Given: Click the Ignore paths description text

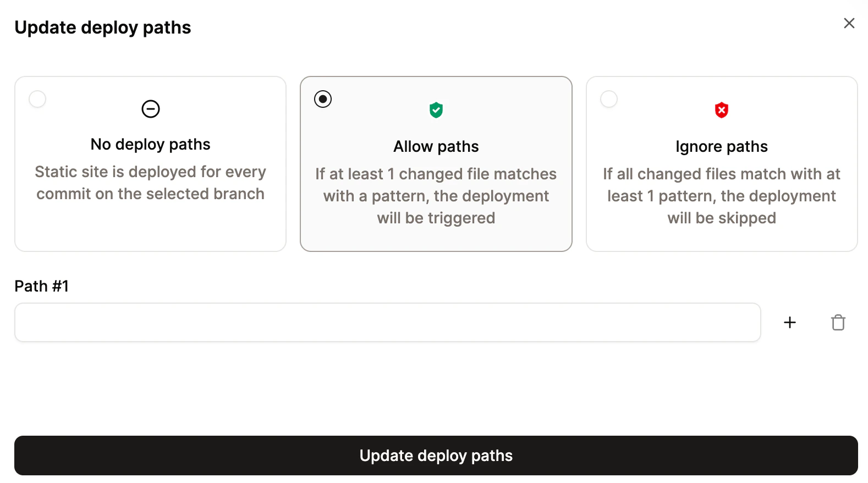Looking at the screenshot, I should [x=721, y=196].
